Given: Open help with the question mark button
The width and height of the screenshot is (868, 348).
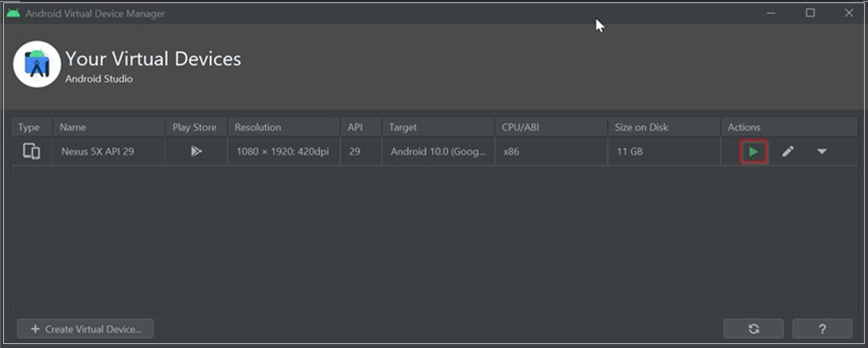Looking at the screenshot, I should (822, 329).
